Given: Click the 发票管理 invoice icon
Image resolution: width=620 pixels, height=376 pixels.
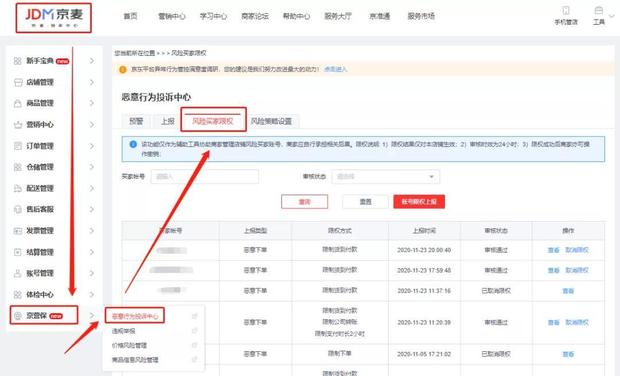Looking at the screenshot, I should pos(17,231).
